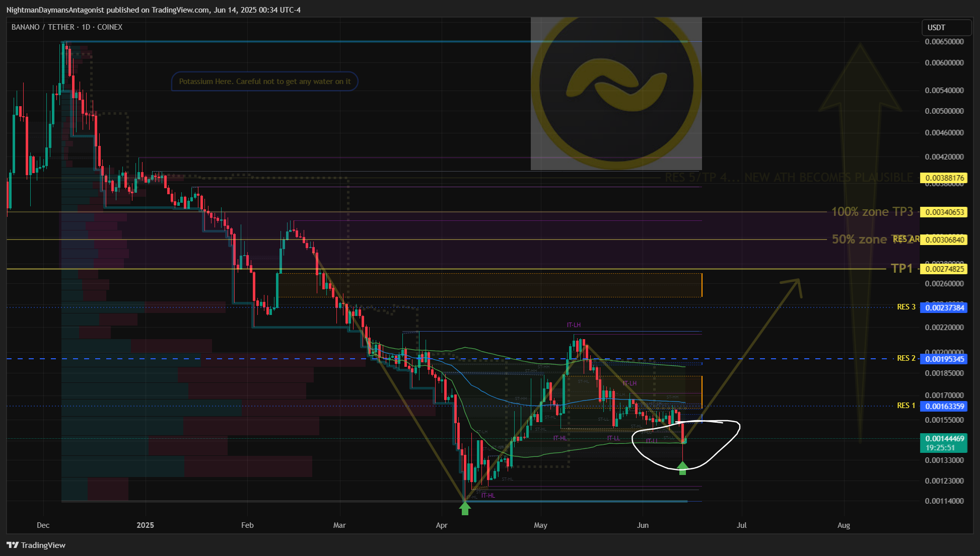The image size is (980, 556).
Task: Select the RES 3 line label
Action: pyautogui.click(x=906, y=307)
